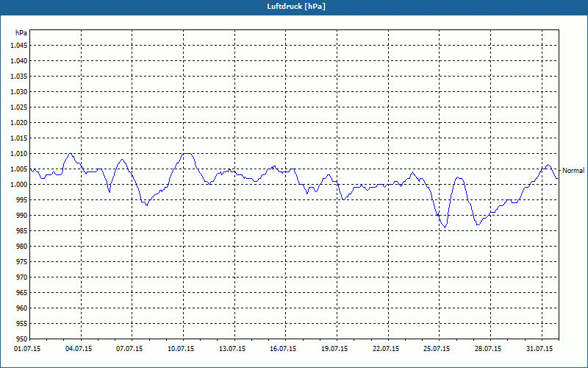The height and width of the screenshot is (368, 588).
Task: Select the 31.07.15 date label
Action: pyautogui.click(x=539, y=349)
